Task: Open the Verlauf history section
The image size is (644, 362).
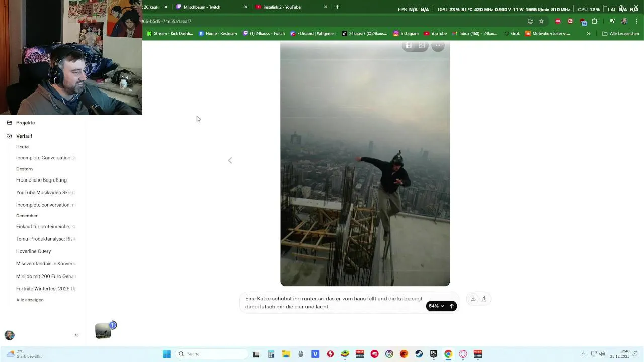Action: (x=24, y=136)
